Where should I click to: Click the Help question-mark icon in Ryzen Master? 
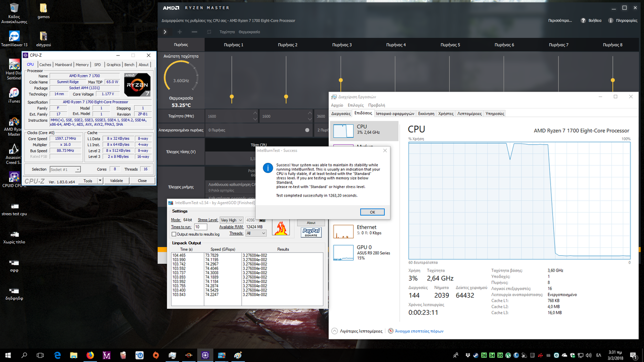(584, 21)
